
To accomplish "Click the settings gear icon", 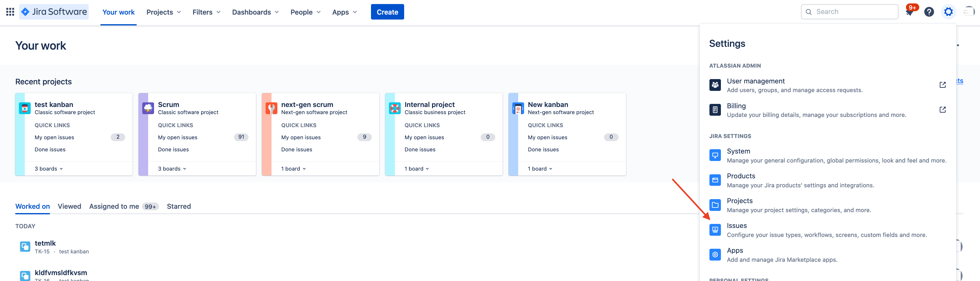I will tap(948, 12).
